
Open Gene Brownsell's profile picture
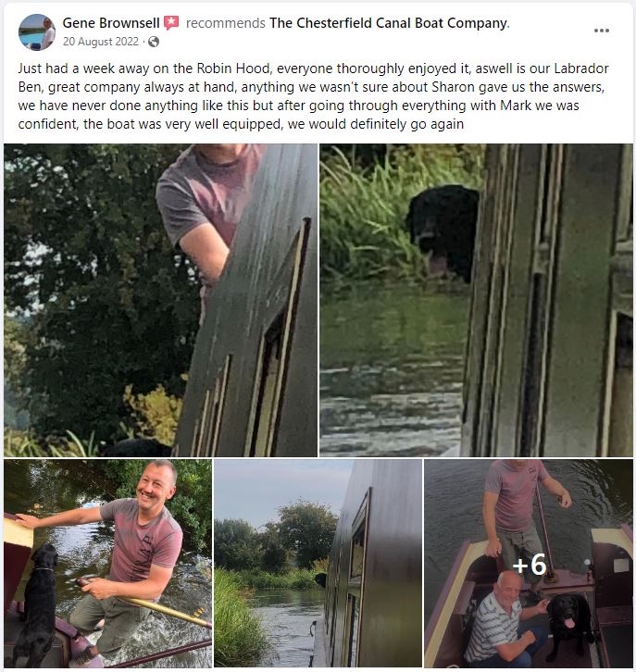(37, 32)
